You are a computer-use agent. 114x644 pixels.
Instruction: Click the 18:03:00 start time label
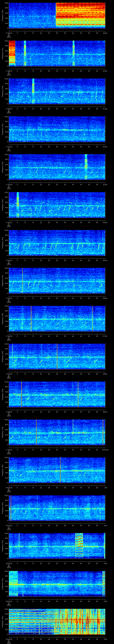tap(9, 601)
